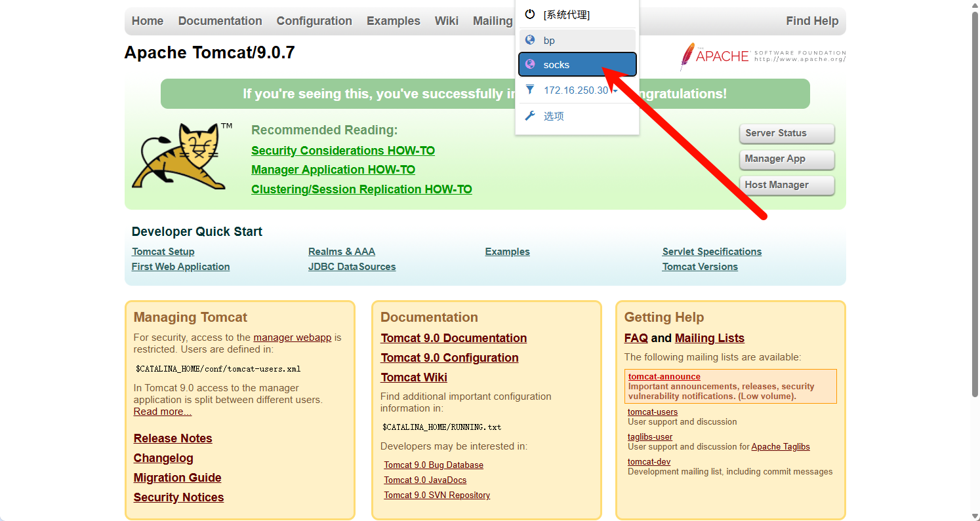
Task: Click the Apache Tomcat/9.0.7 heading
Action: [x=210, y=52]
